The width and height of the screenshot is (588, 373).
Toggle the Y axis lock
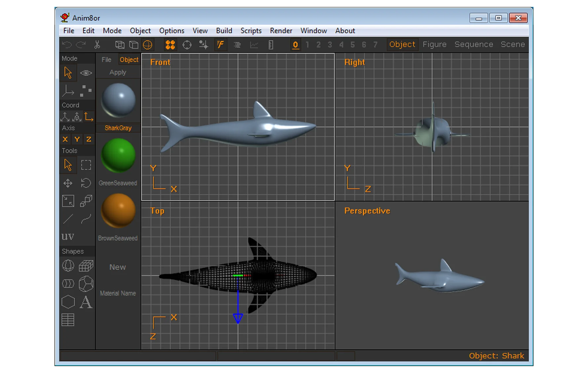(77, 139)
